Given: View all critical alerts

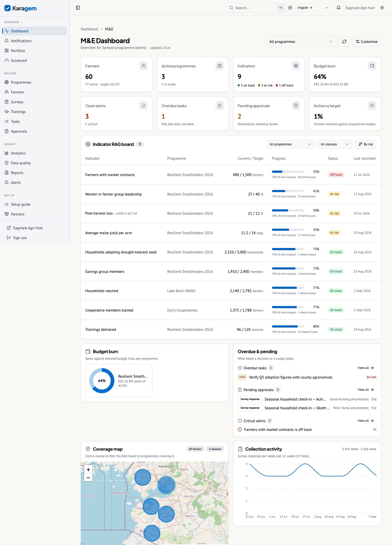Looking at the screenshot, I should click(366, 421).
